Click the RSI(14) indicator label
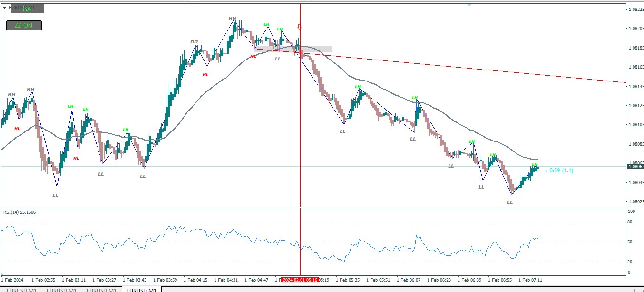The width and height of the screenshot is (644, 292). [x=20, y=212]
